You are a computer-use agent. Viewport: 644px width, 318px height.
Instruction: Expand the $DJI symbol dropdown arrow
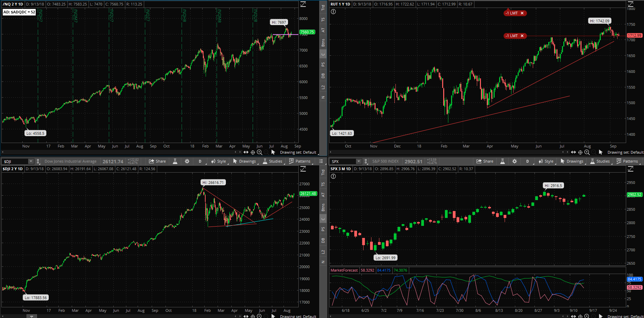(x=31, y=161)
